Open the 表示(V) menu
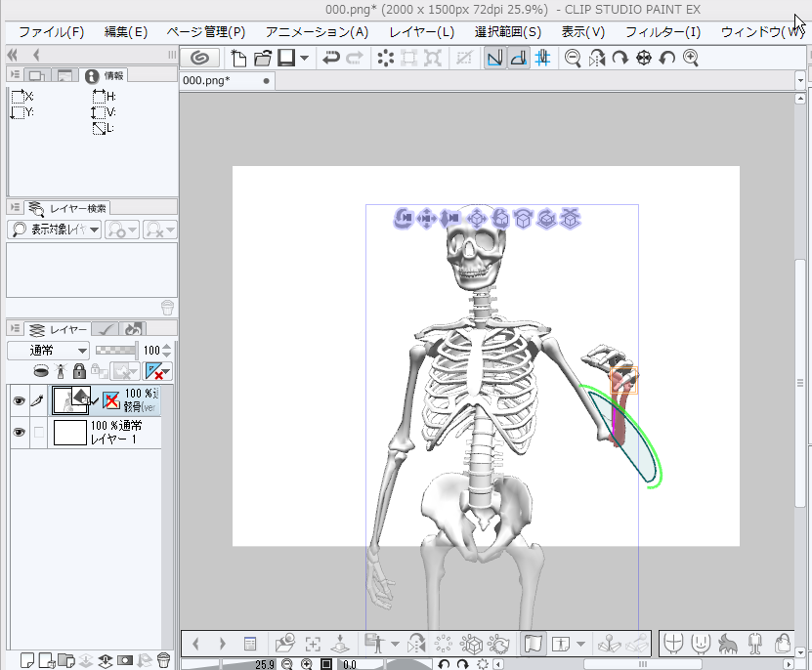 (x=583, y=32)
